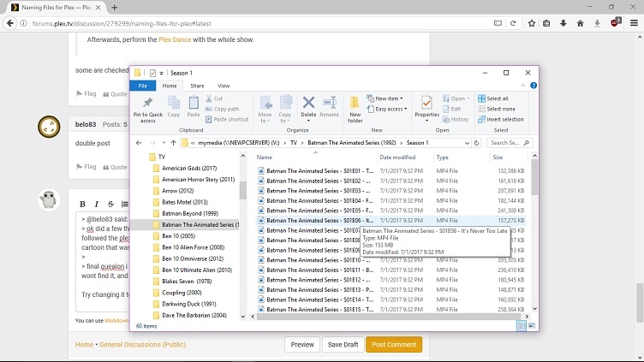Select the Naming Files for Plex tab
This screenshot has width=644, height=362.
[x=57, y=8]
